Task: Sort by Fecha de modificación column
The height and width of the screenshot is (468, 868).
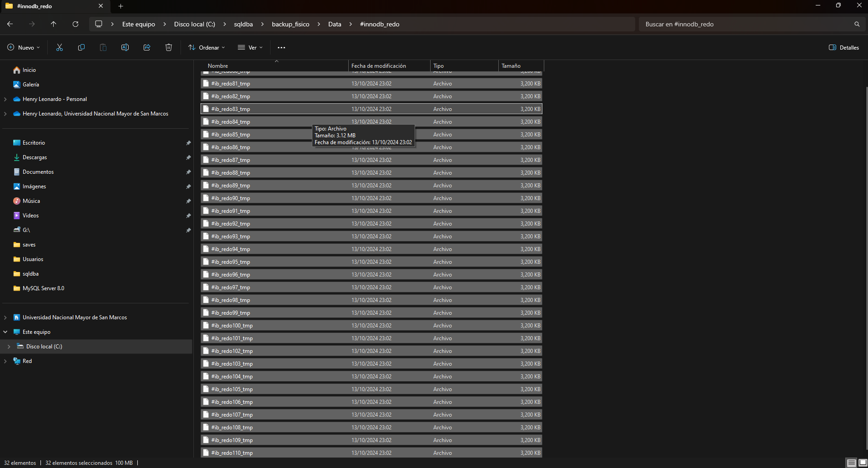Action: (x=390, y=66)
